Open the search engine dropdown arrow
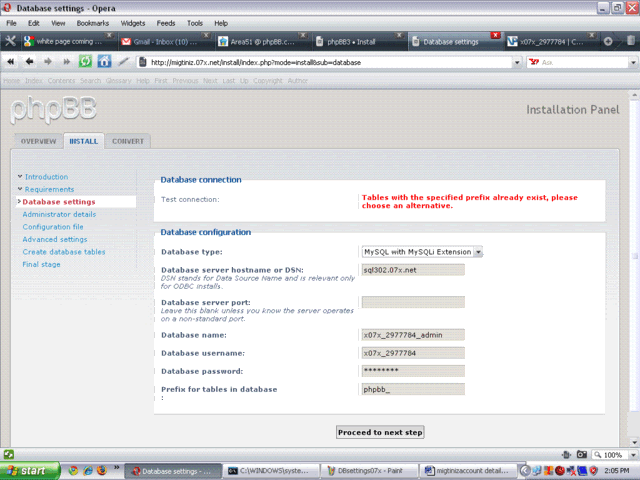Viewport: 640px width, 480px height. (633, 62)
